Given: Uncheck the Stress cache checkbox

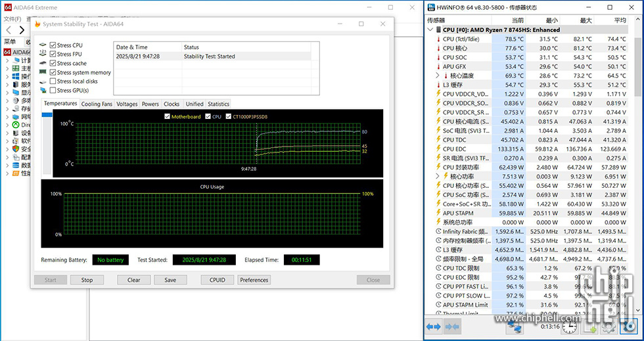Looking at the screenshot, I should [53, 63].
